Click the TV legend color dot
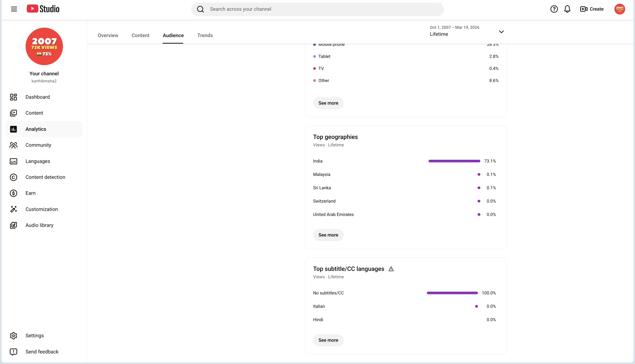The width and height of the screenshot is (635, 364). pos(315,68)
